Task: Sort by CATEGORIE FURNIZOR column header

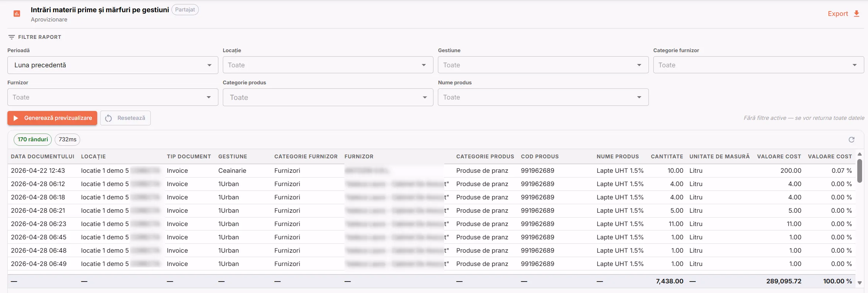Action: click(x=306, y=156)
